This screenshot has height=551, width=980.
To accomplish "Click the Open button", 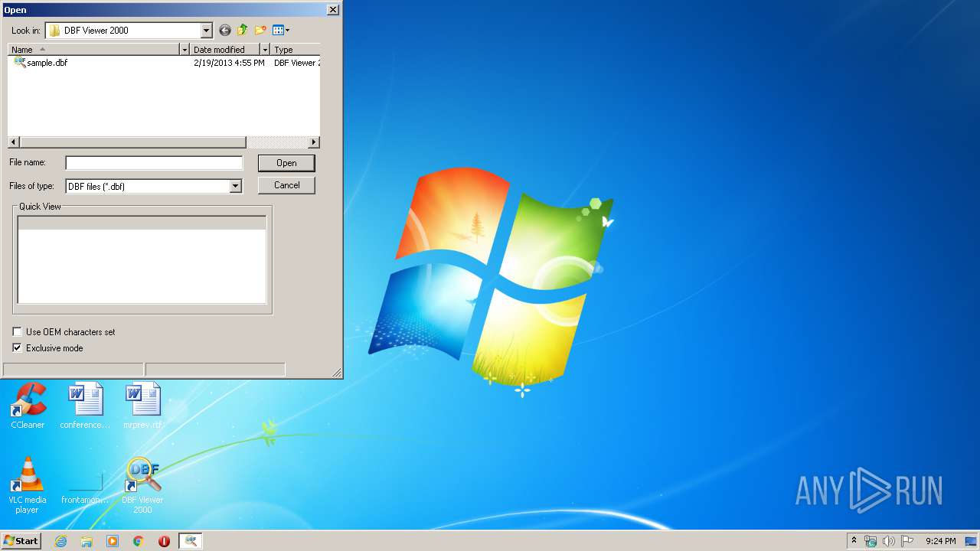I will 286,163.
